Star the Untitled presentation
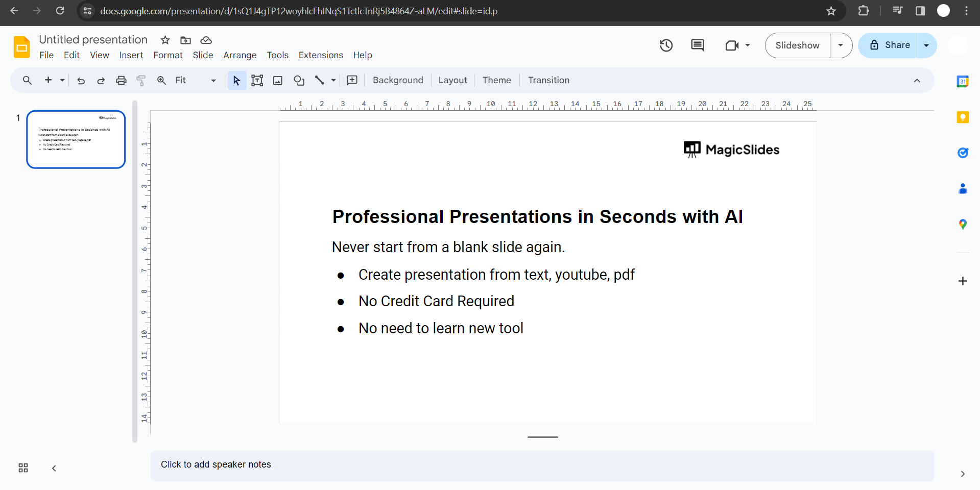The width and height of the screenshot is (980, 490). 165,40
